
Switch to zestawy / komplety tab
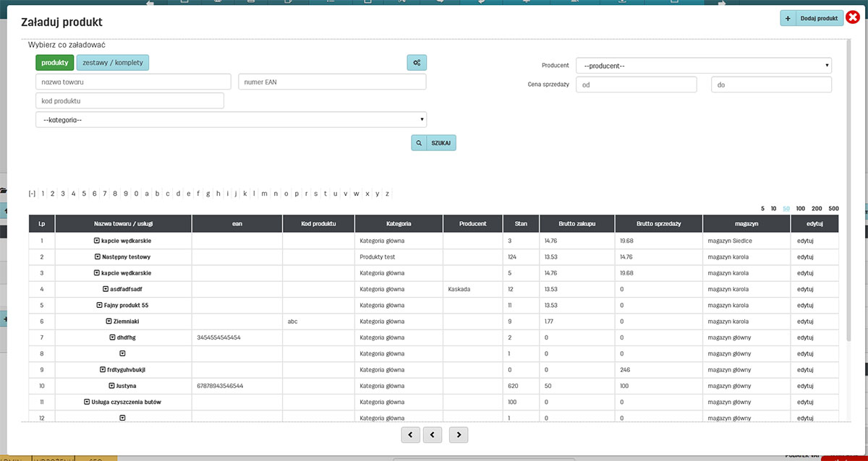(x=112, y=63)
